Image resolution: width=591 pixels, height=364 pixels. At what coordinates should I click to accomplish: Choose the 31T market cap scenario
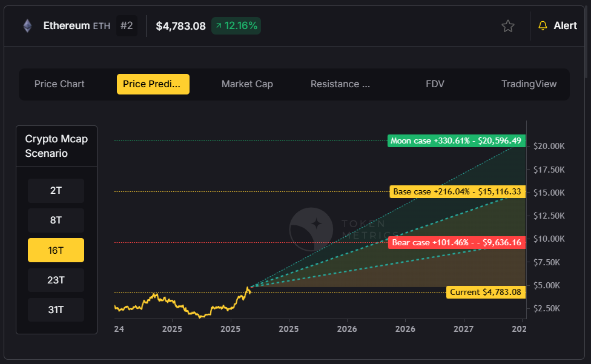click(56, 309)
